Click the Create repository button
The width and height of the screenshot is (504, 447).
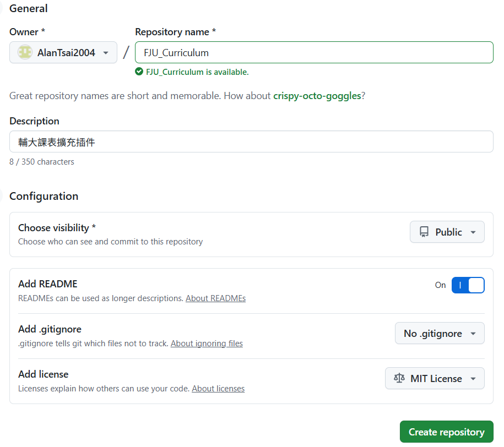pos(447,432)
